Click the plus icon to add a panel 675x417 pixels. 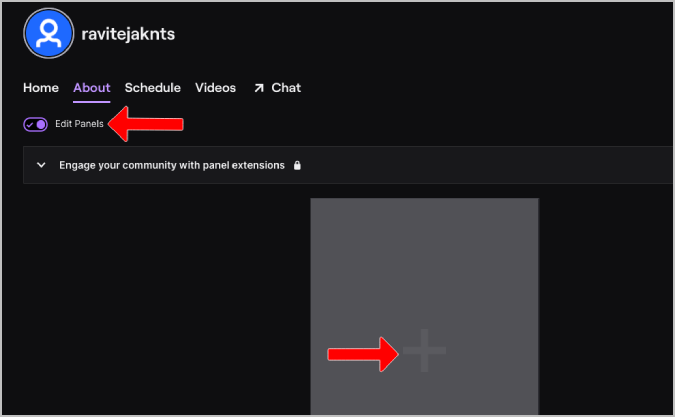point(424,350)
